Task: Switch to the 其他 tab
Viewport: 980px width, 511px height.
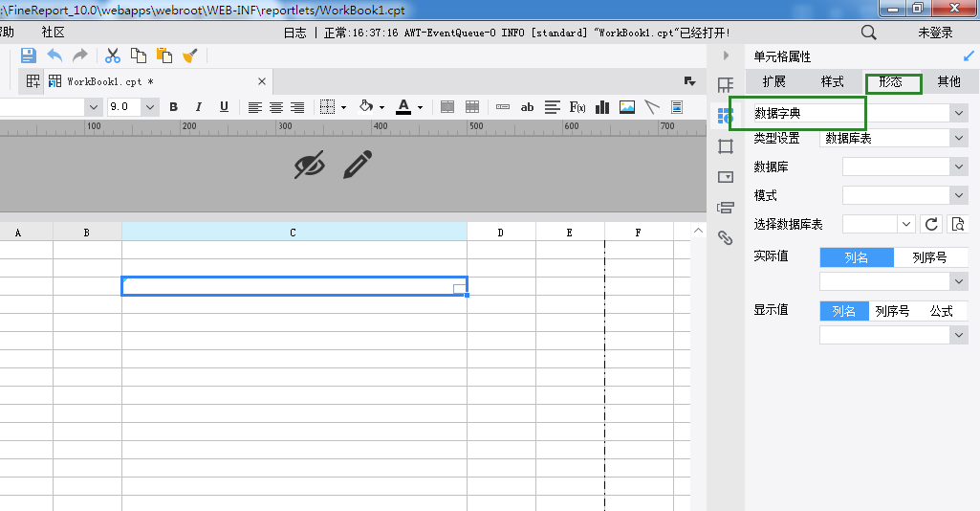Action: point(948,81)
